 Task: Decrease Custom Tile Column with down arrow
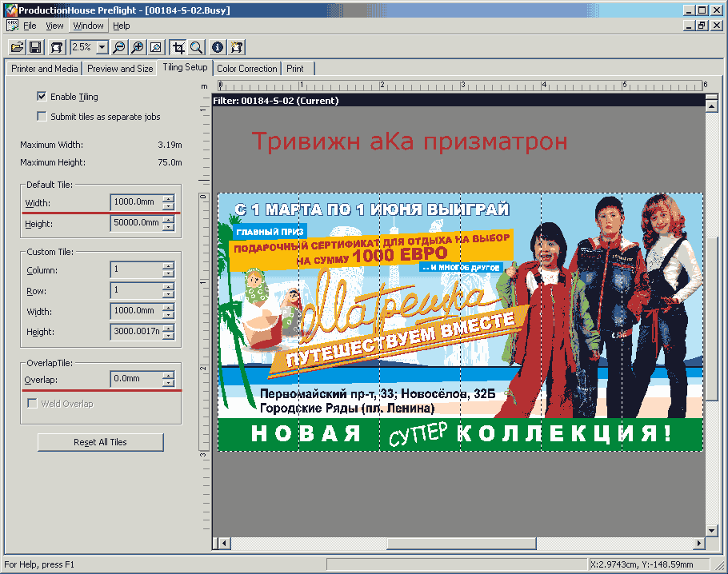tap(169, 273)
